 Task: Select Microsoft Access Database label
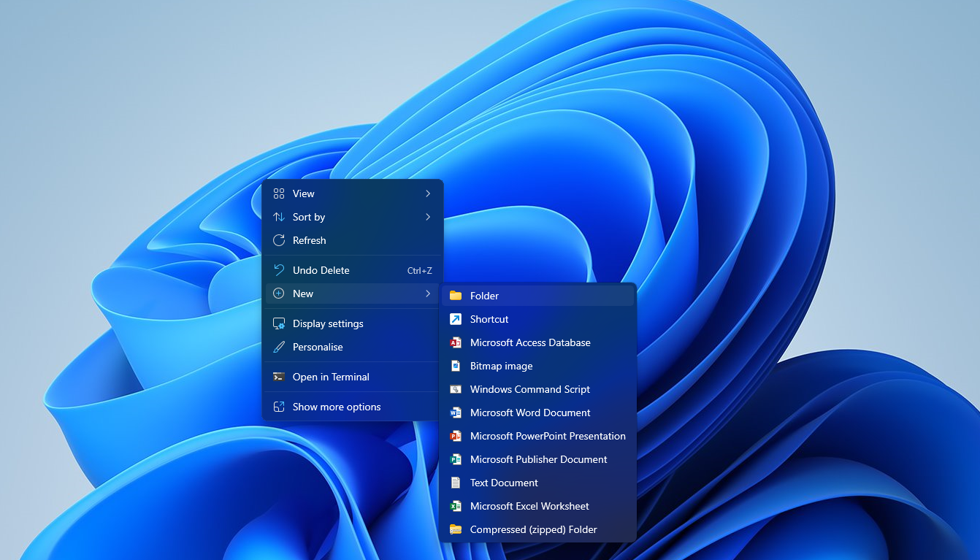[x=530, y=342]
